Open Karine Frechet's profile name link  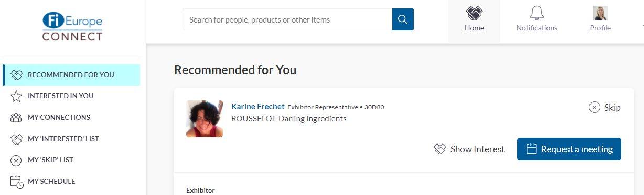[x=258, y=106]
